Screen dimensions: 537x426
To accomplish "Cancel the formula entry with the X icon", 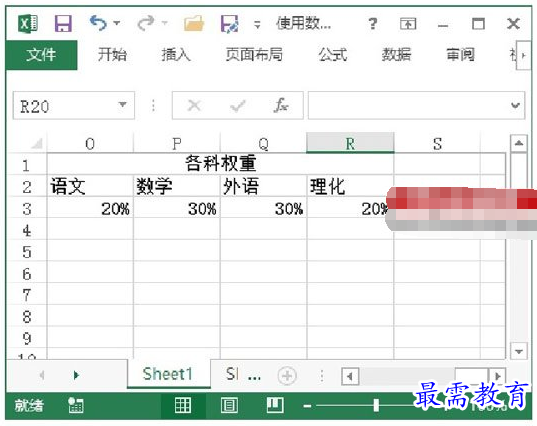I will point(194,105).
